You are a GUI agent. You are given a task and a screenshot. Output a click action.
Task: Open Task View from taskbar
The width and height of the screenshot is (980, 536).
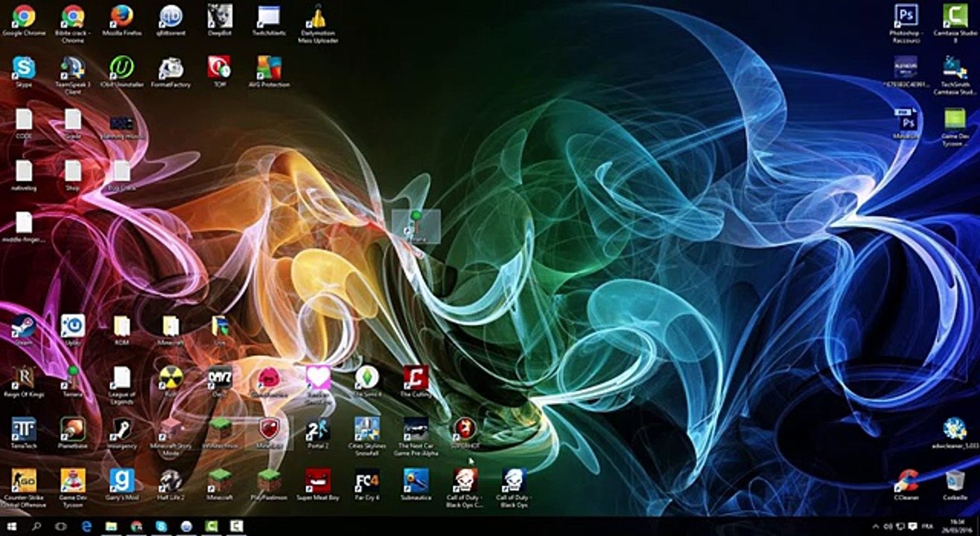[61, 526]
